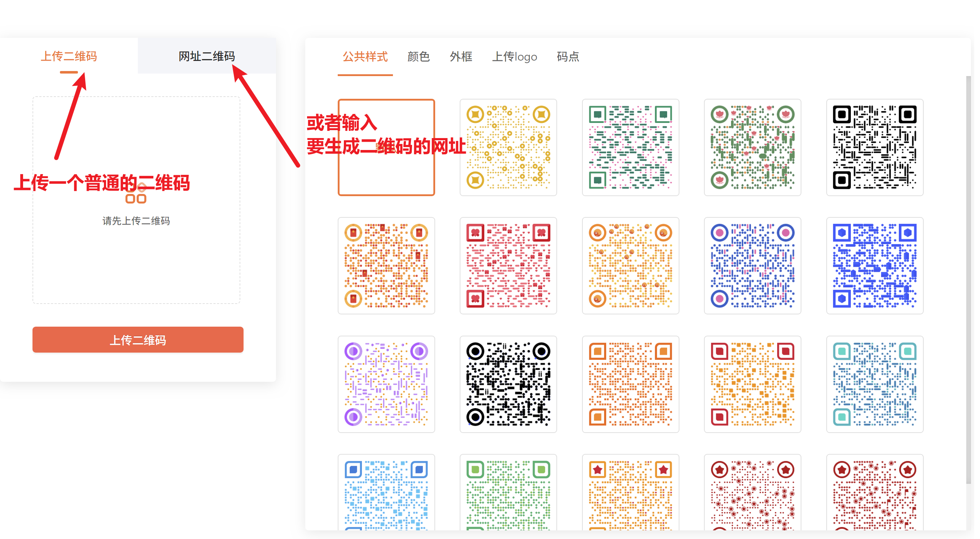Choose the green dash-pattern QR style
980x539 pixels.
click(630, 147)
